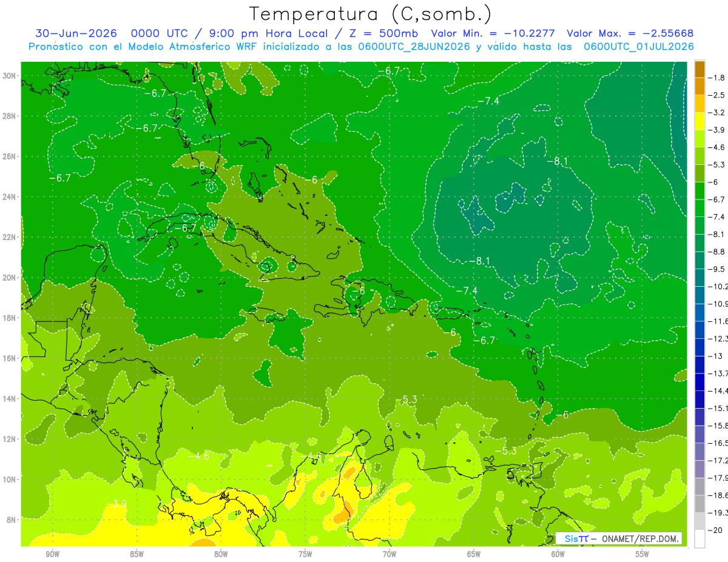The height and width of the screenshot is (562, 728).
Task: Pick the yellow colorbar swatch between -3.2 and -3.9
Action: click(699, 121)
